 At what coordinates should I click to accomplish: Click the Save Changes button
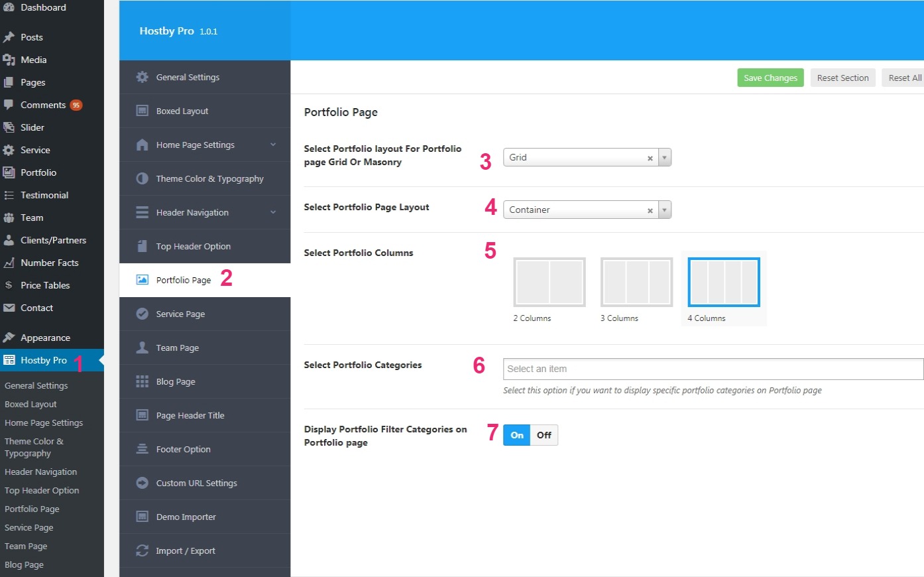point(770,78)
